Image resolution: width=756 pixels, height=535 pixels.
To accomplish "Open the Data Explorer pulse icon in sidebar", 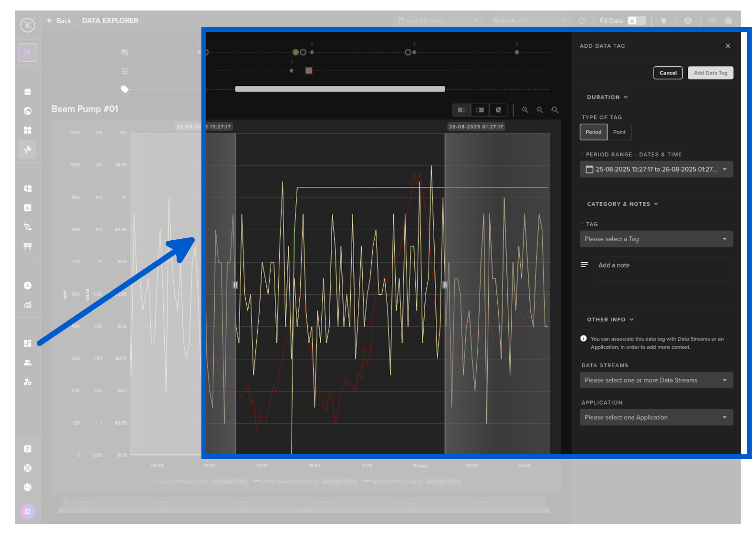I will 28,150.
